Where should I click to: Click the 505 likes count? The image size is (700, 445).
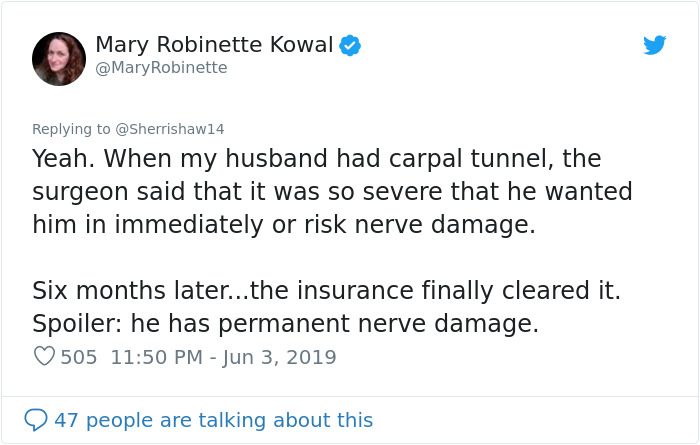(79, 357)
